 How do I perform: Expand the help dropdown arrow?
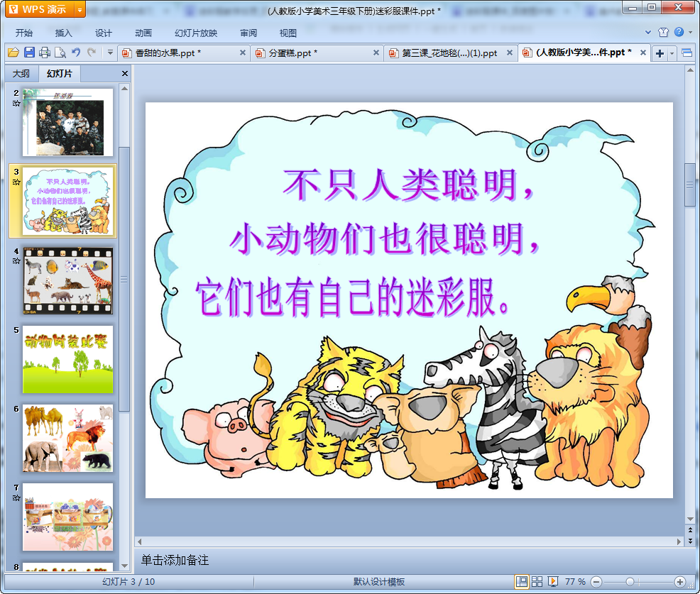[691, 32]
